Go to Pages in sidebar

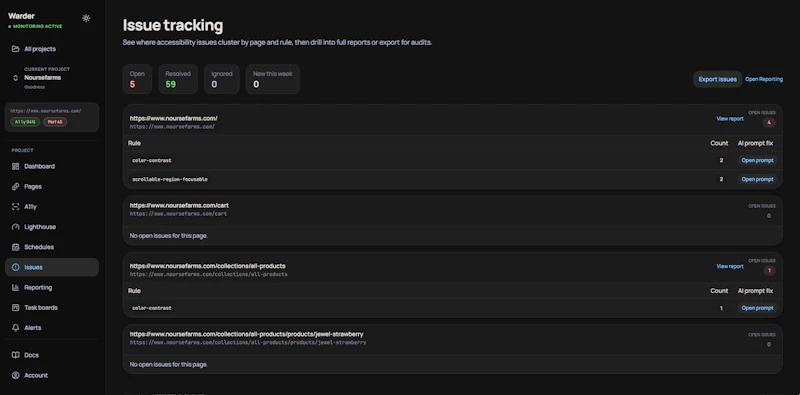pyautogui.click(x=52, y=186)
